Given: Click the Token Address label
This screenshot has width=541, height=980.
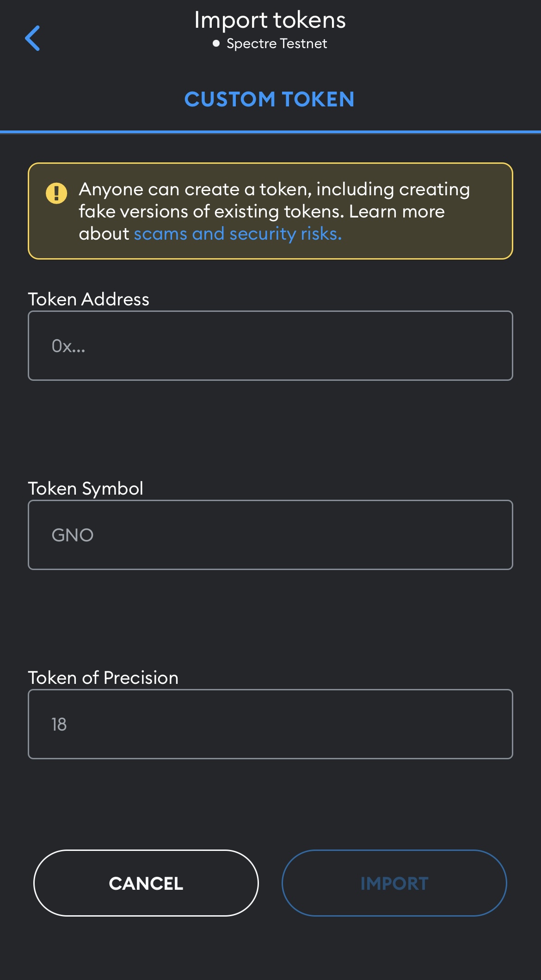Looking at the screenshot, I should [x=88, y=299].
